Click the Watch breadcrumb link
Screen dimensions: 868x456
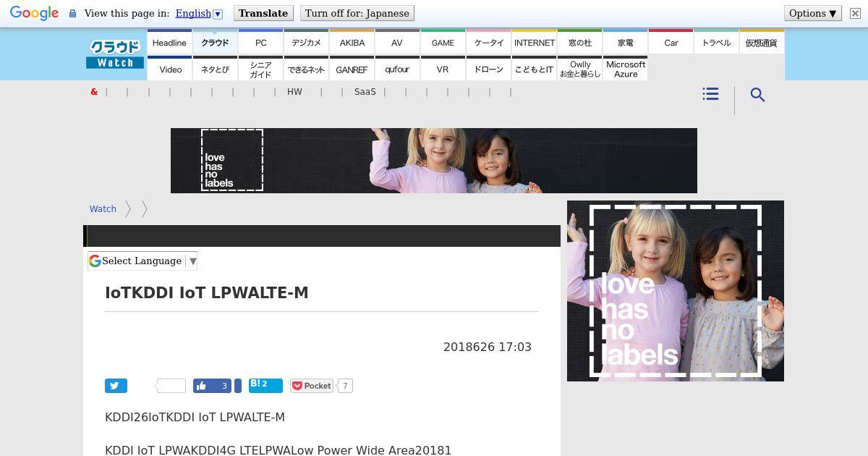[x=103, y=208]
